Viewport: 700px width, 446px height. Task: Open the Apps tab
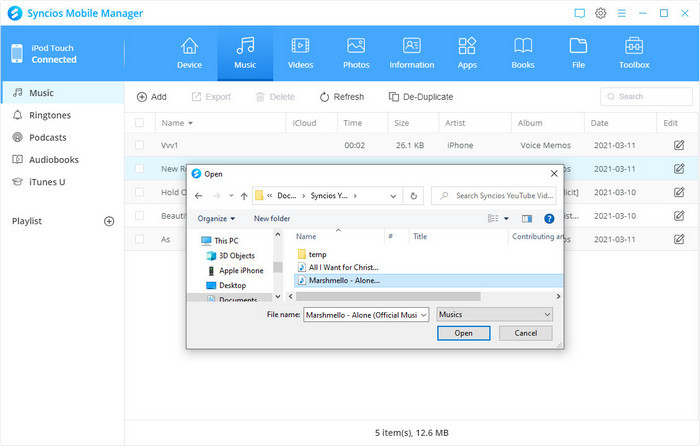[467, 54]
